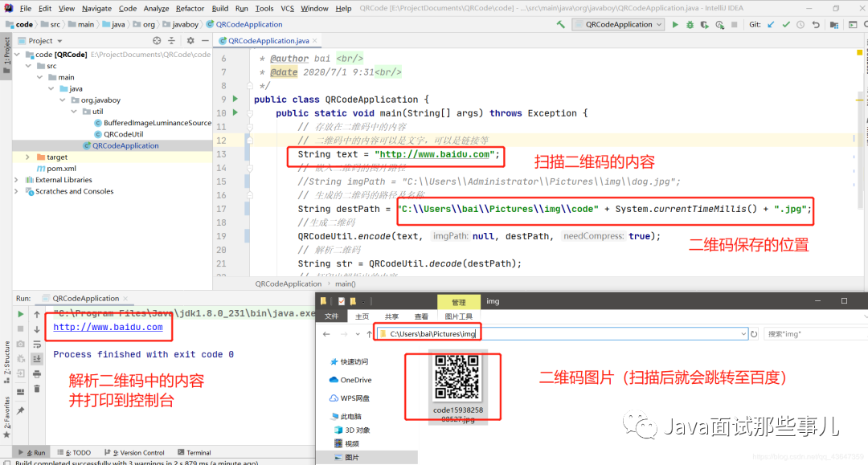Viewport: 868px width, 465px height.
Task: Toggle the status bar tool-window square icon
Action: pos(6,463)
